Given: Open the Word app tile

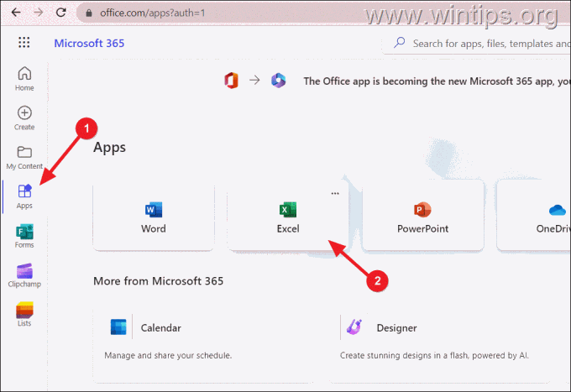Looking at the screenshot, I should (154, 217).
